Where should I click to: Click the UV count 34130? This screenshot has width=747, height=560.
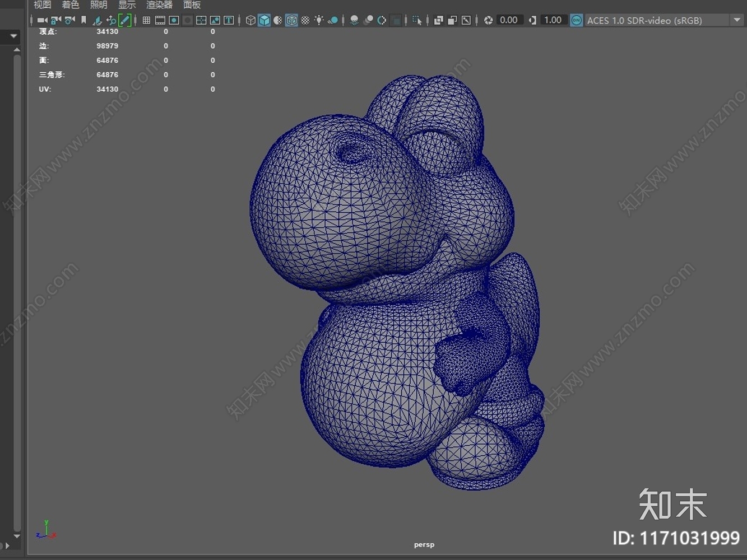[107, 89]
